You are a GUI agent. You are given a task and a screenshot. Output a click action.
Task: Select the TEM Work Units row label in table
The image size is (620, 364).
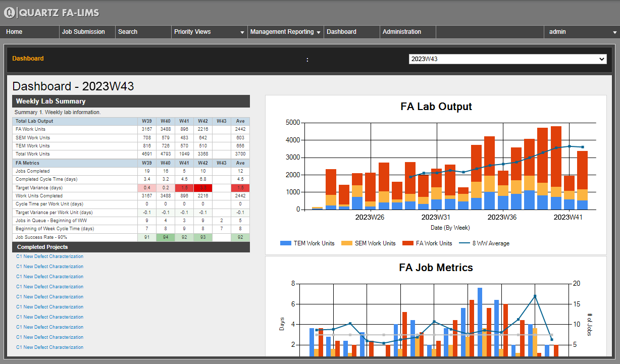(33, 145)
